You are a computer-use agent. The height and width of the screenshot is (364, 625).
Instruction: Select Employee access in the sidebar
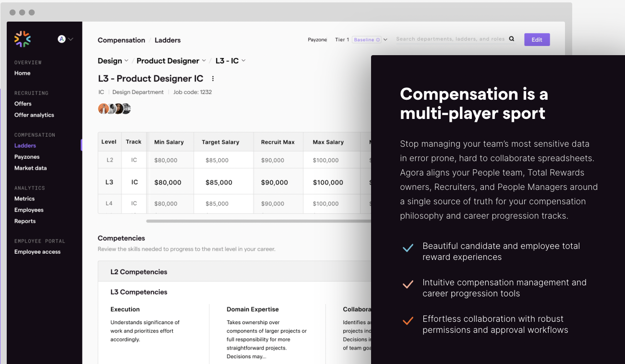37,252
